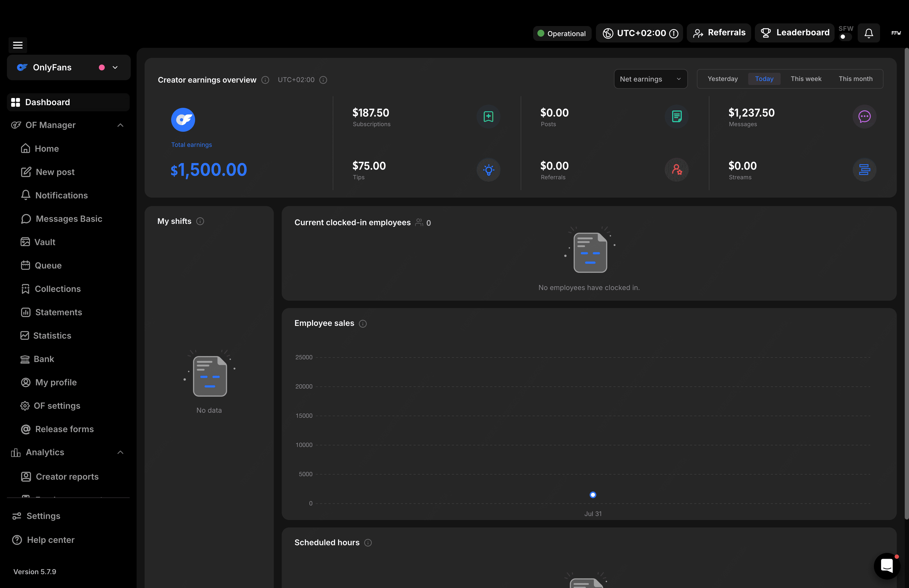The image size is (909, 588).
Task: Click info icon beside Creator earnings overview
Action: click(x=265, y=80)
